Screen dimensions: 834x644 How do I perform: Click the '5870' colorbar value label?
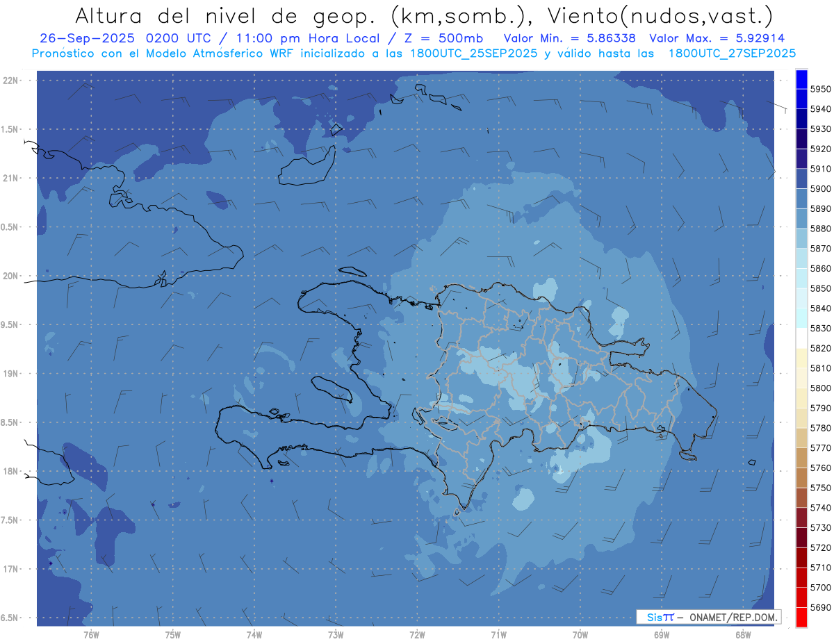point(820,248)
